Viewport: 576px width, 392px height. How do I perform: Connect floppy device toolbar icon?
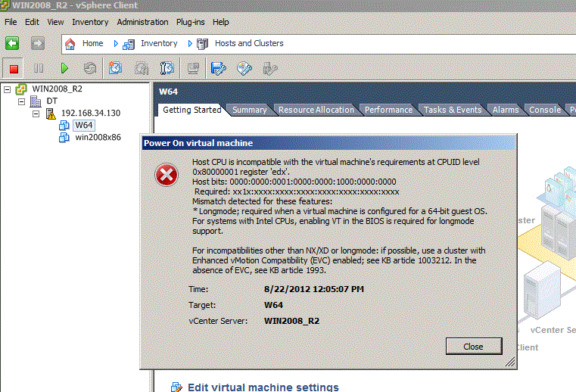(219, 68)
